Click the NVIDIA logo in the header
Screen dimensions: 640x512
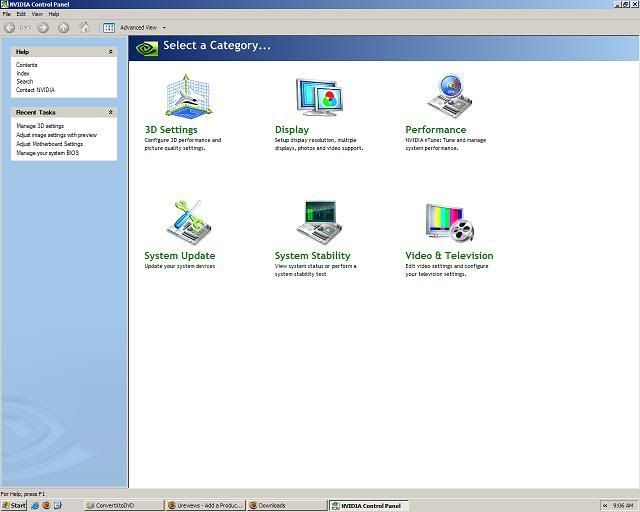tap(147, 49)
